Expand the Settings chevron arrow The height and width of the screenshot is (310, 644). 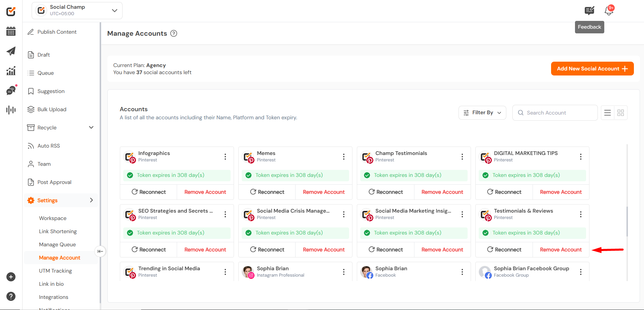pyautogui.click(x=91, y=200)
